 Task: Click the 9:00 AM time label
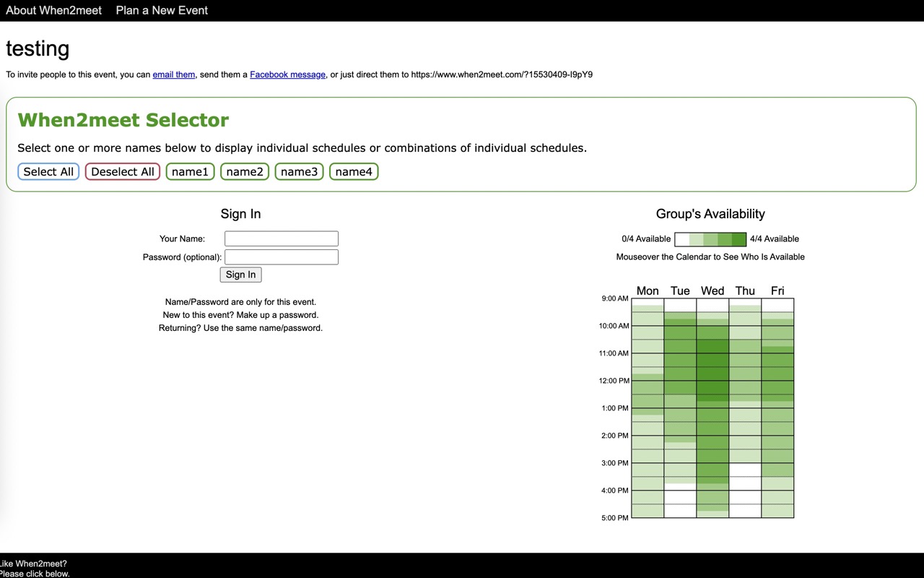click(x=615, y=298)
